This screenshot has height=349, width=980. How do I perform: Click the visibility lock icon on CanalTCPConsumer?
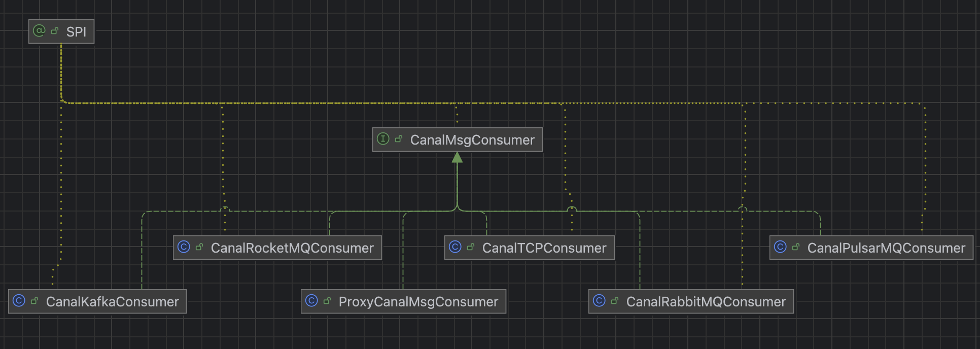(471, 247)
